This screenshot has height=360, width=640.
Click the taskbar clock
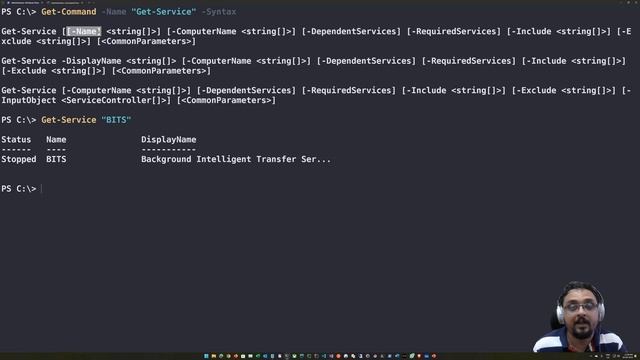(x=628, y=356)
